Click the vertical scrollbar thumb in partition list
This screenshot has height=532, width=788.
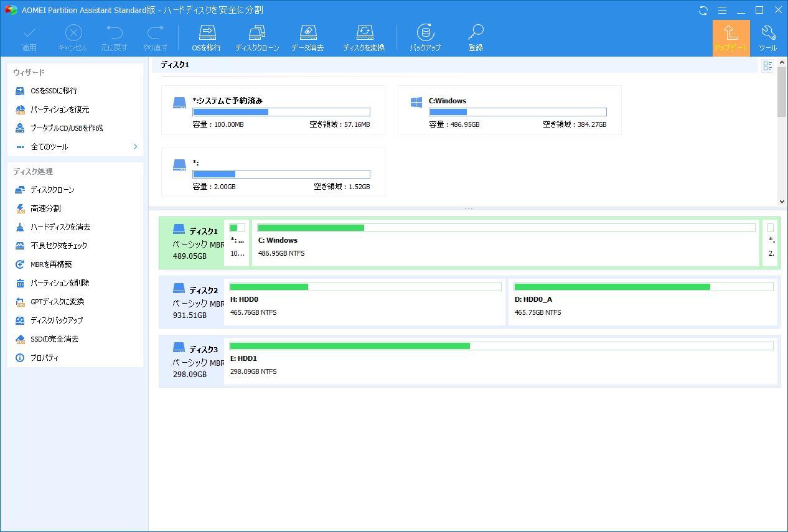click(782, 91)
